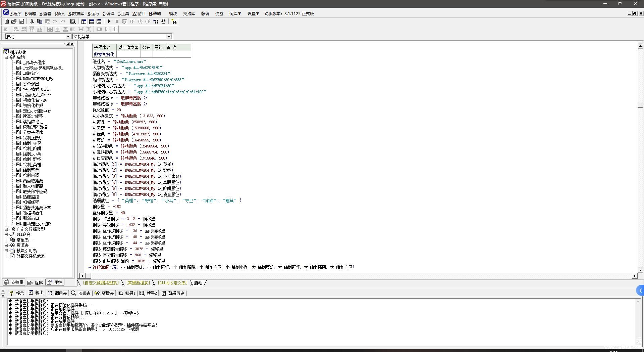
Task: Open the 设置 dropdown menu
Action: click(253, 14)
